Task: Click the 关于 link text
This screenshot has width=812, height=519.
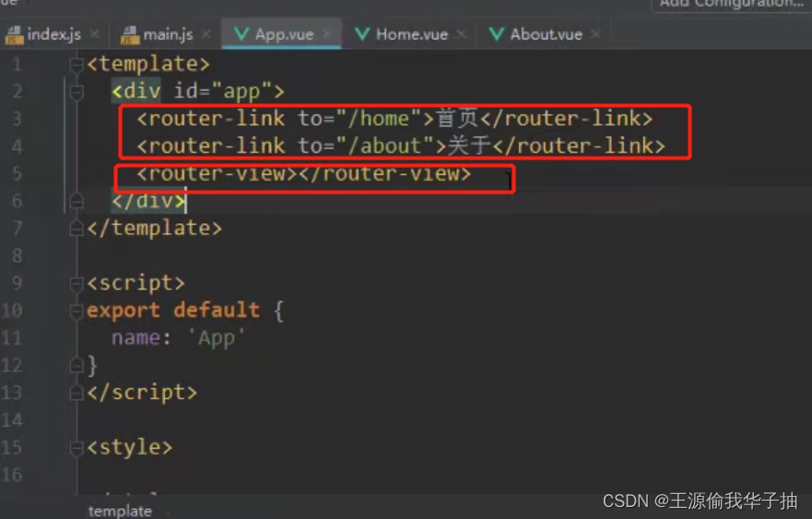Action: tap(470, 146)
